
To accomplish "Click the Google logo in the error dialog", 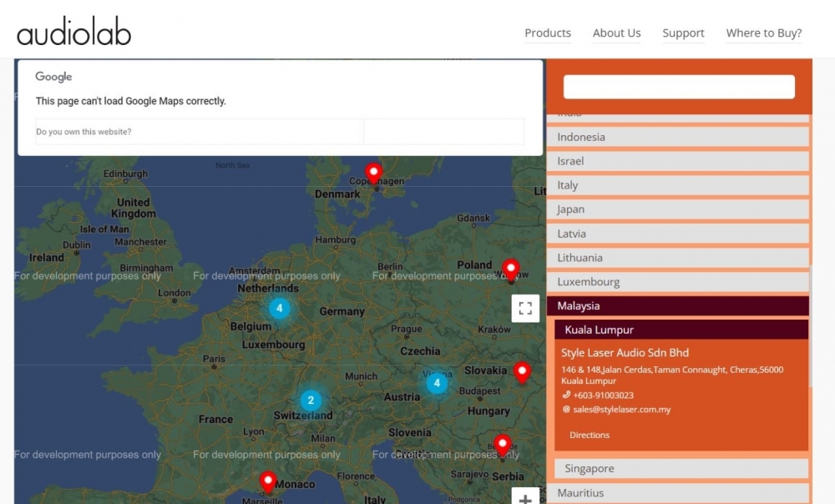I will pyautogui.click(x=53, y=77).
